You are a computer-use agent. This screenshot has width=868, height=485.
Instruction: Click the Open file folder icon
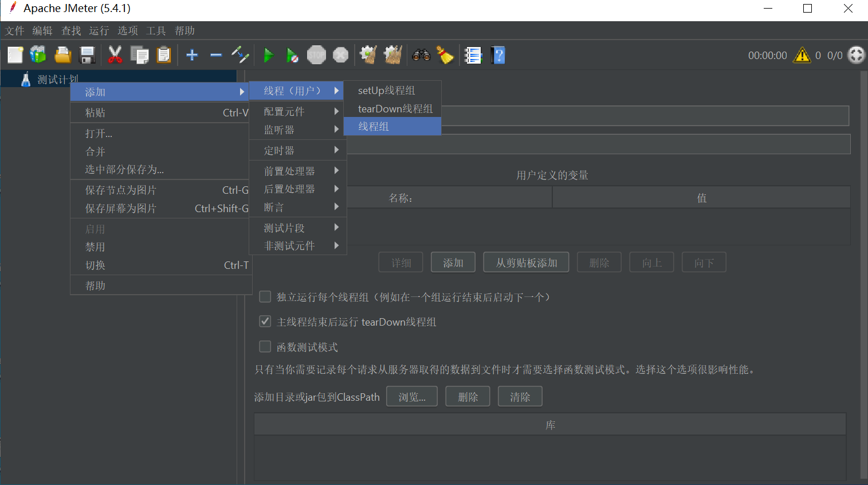(x=62, y=55)
